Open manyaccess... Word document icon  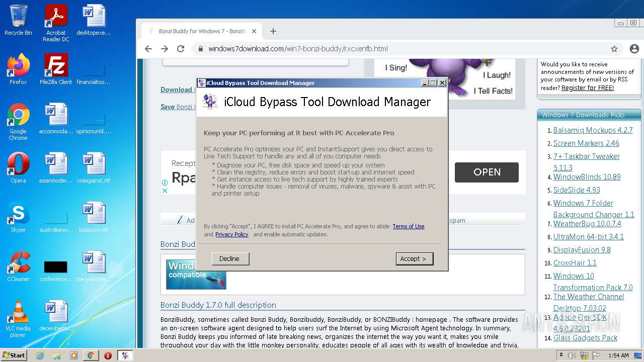click(94, 266)
